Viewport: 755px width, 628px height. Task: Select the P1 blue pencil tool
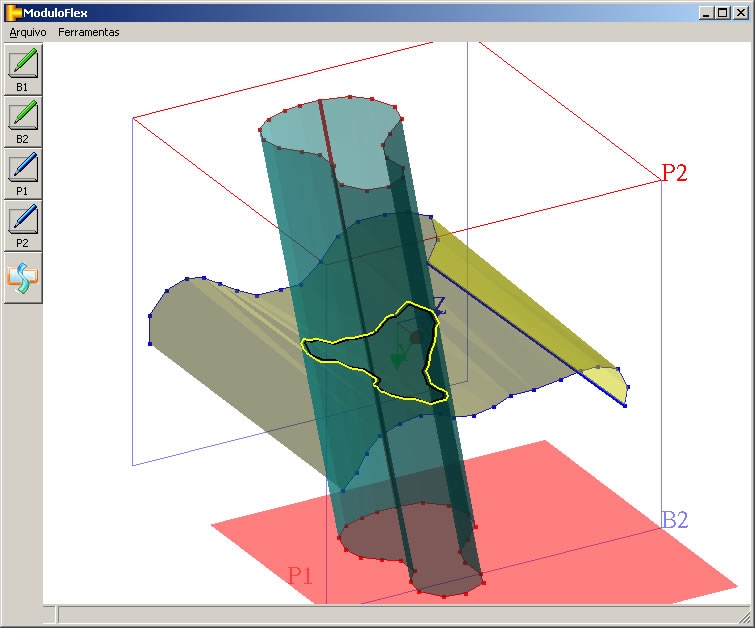[x=22, y=166]
